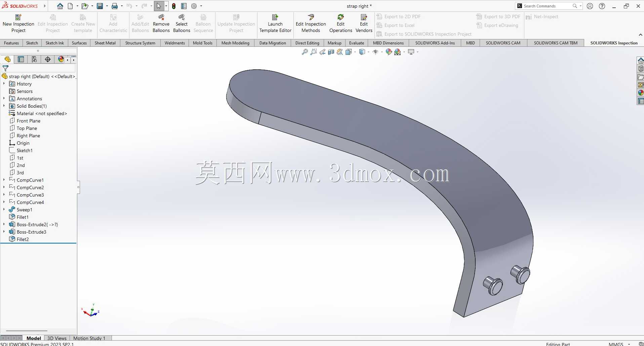Launch the Template Editor
644x346 pixels.
[x=275, y=24]
